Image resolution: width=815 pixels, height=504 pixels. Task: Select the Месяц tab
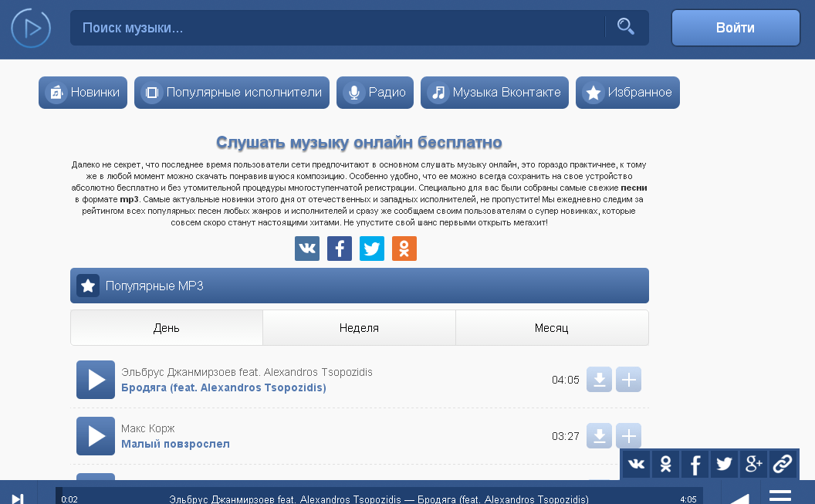551,328
